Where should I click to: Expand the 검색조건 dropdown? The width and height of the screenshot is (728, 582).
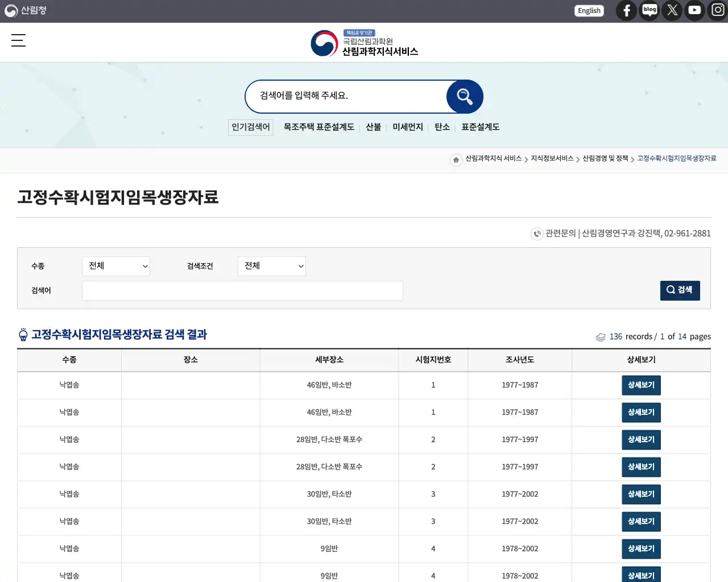(272, 266)
